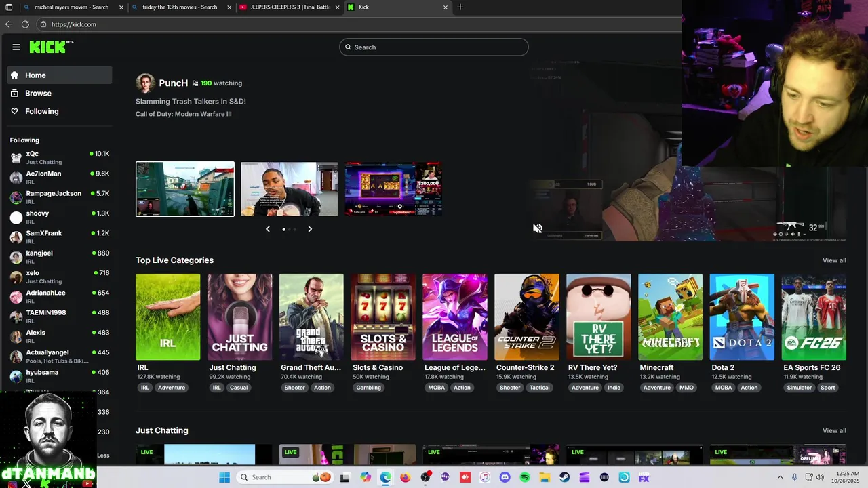Image resolution: width=868 pixels, height=488 pixels.
Task: Open xQc in the Following list
Action: [x=60, y=157]
